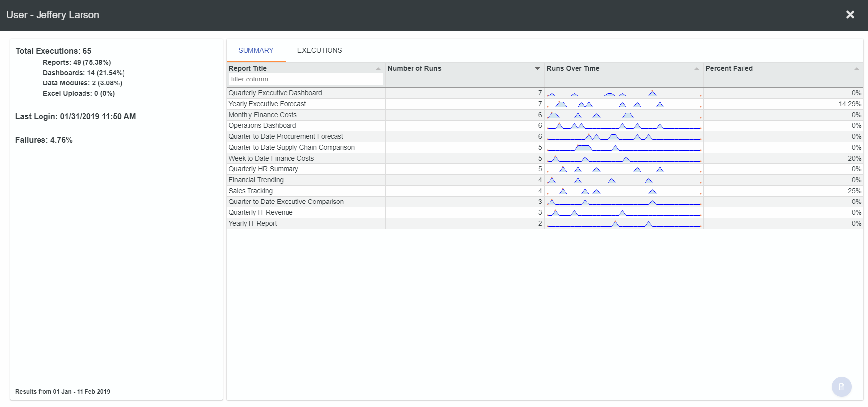Click Excel Uploads: 0 (0%) statistic
Screen dimensions: 868x407
pos(79,93)
